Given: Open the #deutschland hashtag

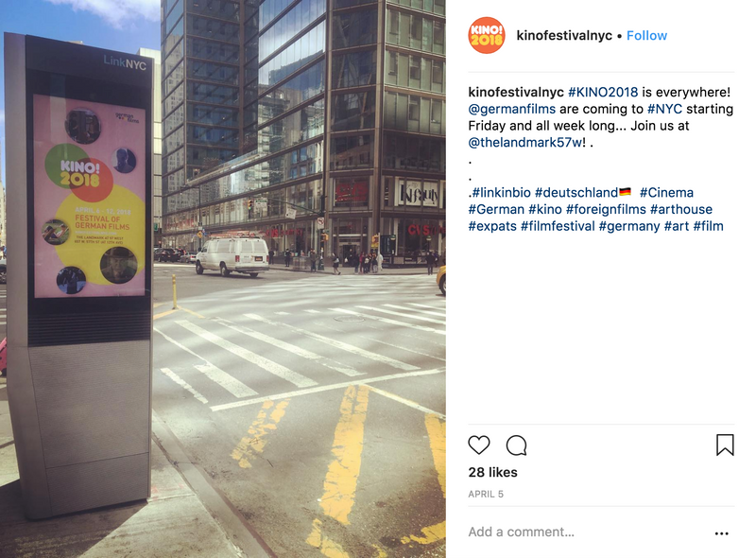Looking at the screenshot, I should point(576,193).
